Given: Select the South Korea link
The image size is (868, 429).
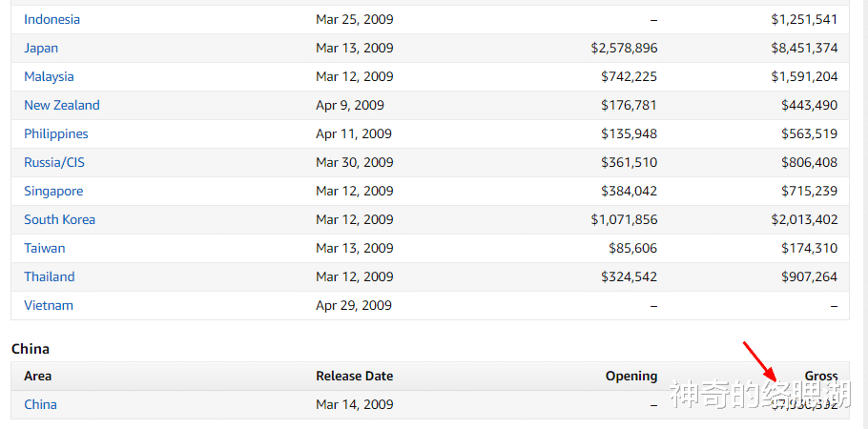Looking at the screenshot, I should 59,219.
